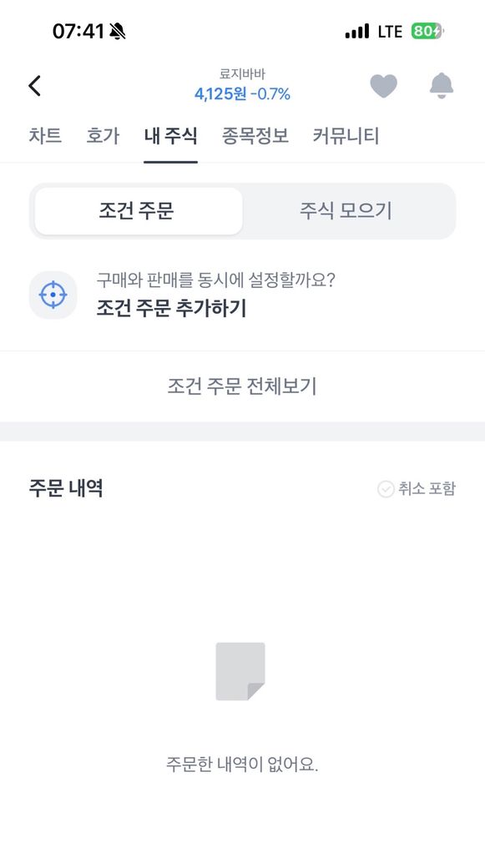Tap the 주문한 내역이 없어요 message
Image resolution: width=485 pixels, height=868 pixels.
[242, 765]
